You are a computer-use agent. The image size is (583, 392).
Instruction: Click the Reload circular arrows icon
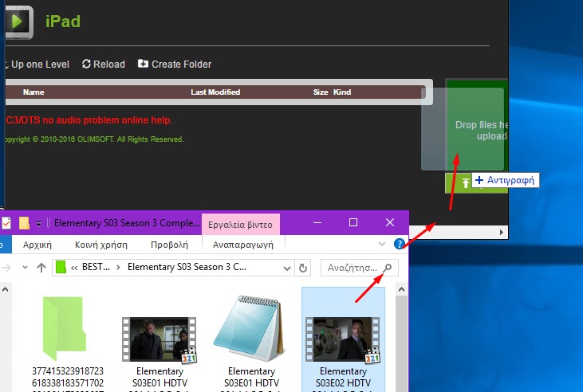click(86, 64)
